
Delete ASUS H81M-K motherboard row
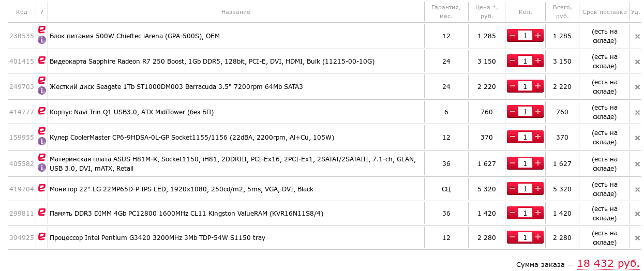pyautogui.click(x=637, y=164)
